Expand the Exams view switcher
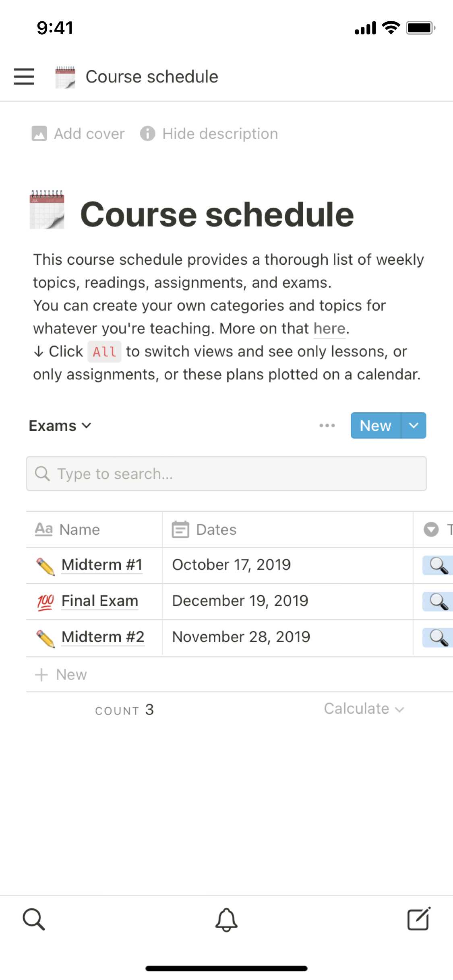Viewport: 453px width, 980px height. point(60,426)
